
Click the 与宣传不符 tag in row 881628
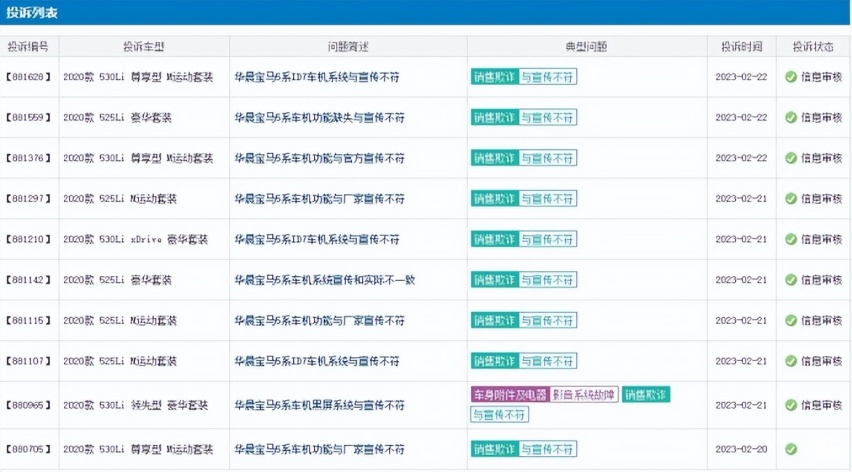coord(547,77)
